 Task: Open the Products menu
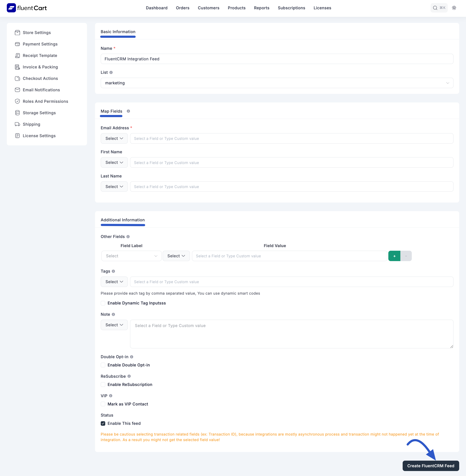[236, 8]
